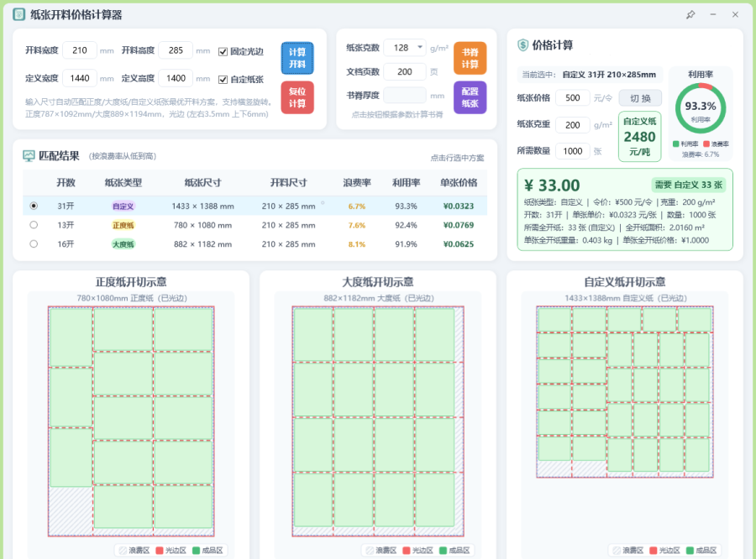Click the green 利用率 legend swatch
The height and width of the screenshot is (559, 756).
(x=676, y=144)
